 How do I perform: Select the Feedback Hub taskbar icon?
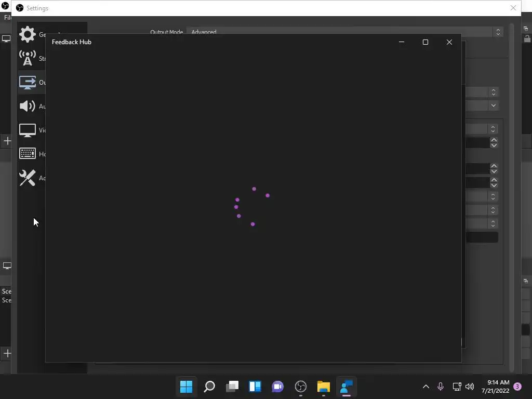347,387
